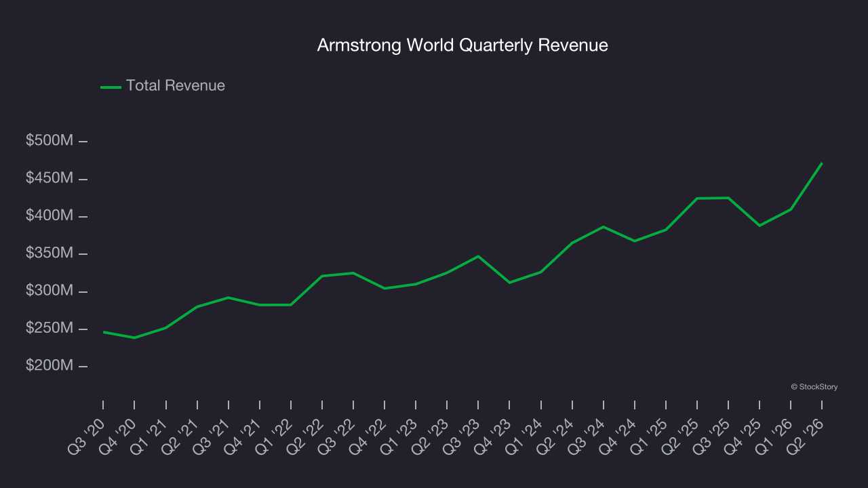
Task: Click the Q3 '25 x-axis label
Action: (x=711, y=436)
